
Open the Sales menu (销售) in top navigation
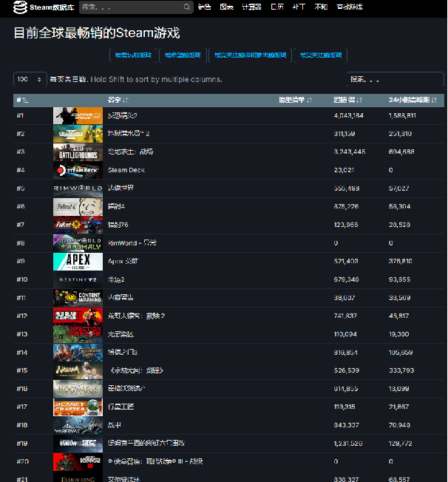tap(205, 7)
